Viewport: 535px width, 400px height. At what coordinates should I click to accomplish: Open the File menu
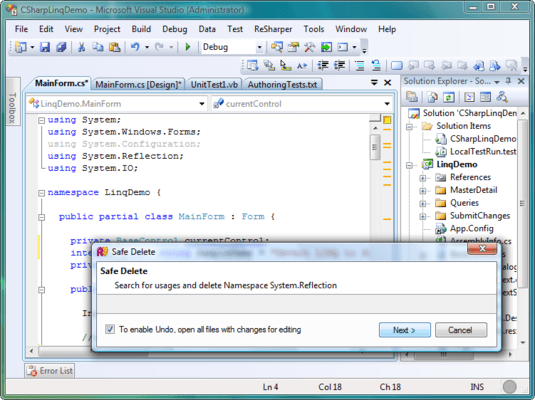pyautogui.click(x=21, y=29)
